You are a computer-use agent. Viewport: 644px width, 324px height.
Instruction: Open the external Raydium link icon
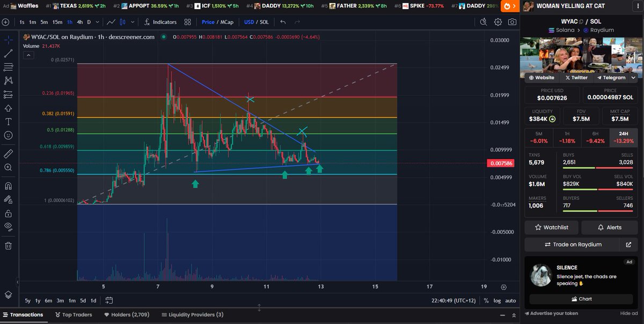[x=628, y=245]
